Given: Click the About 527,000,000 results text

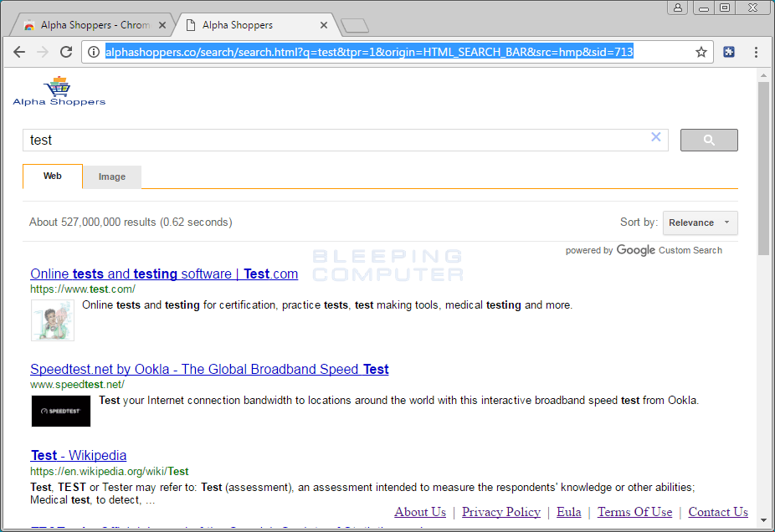Looking at the screenshot, I should pyautogui.click(x=131, y=223).
